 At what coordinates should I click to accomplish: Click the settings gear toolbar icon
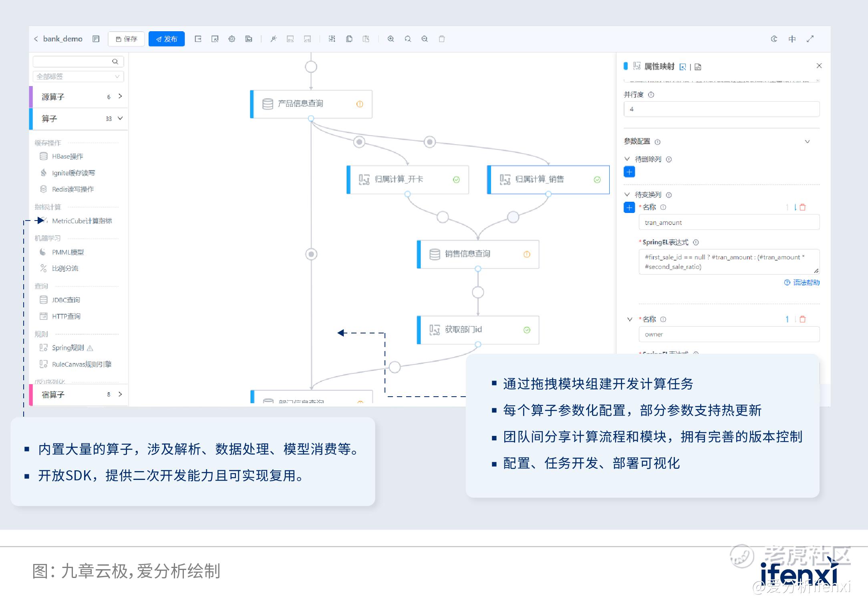tap(232, 39)
